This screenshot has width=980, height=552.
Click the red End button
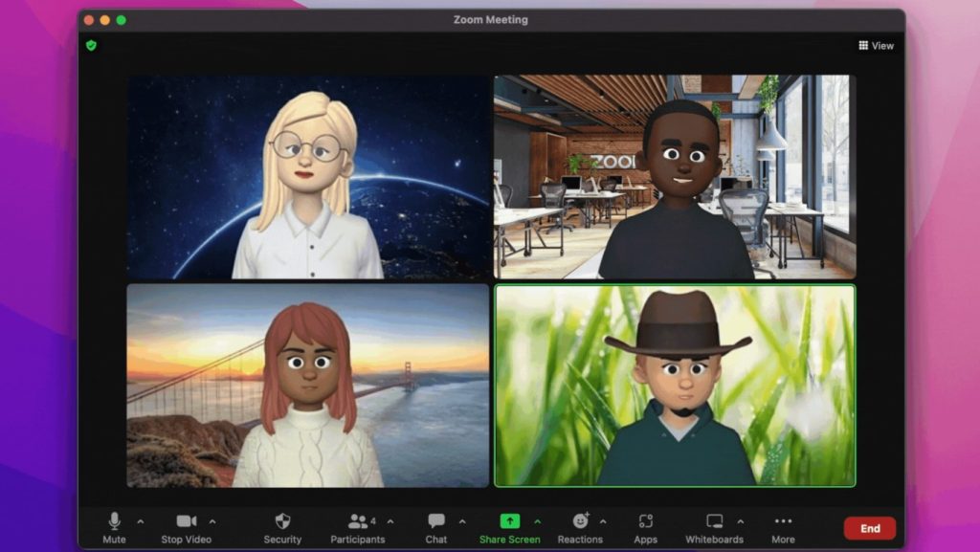869,528
